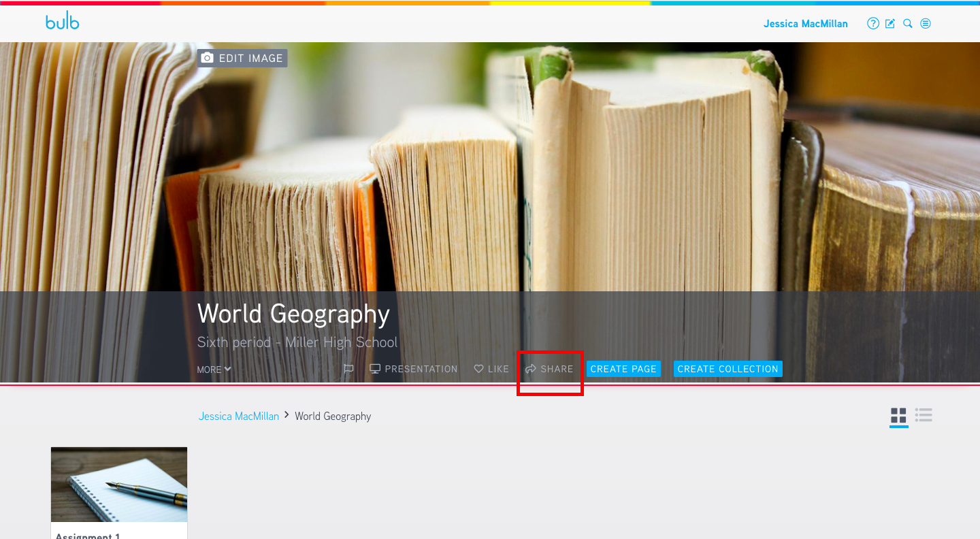Start PRESENTATION mode
This screenshot has height=539, width=980.
click(x=414, y=369)
